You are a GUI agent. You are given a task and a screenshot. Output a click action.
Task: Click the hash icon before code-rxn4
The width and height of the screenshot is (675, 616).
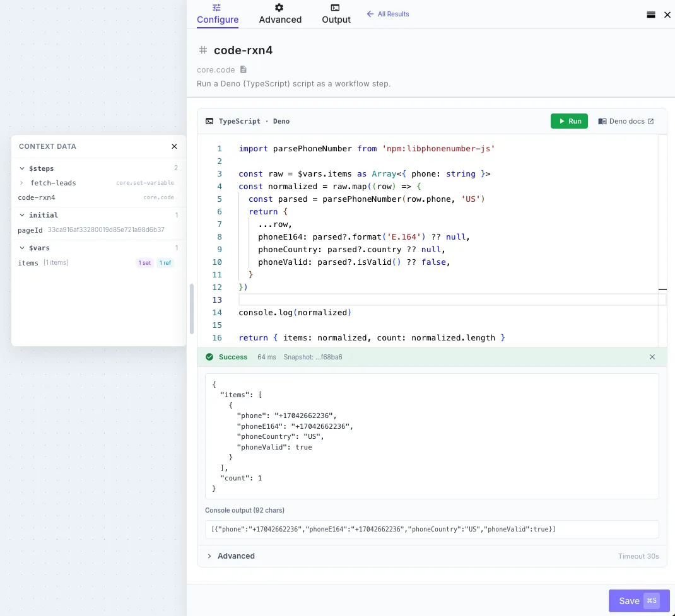[x=202, y=50]
